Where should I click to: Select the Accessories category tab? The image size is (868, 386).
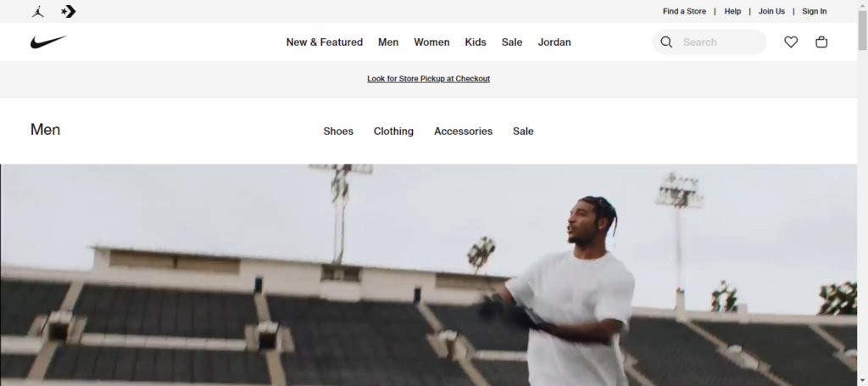pos(464,131)
